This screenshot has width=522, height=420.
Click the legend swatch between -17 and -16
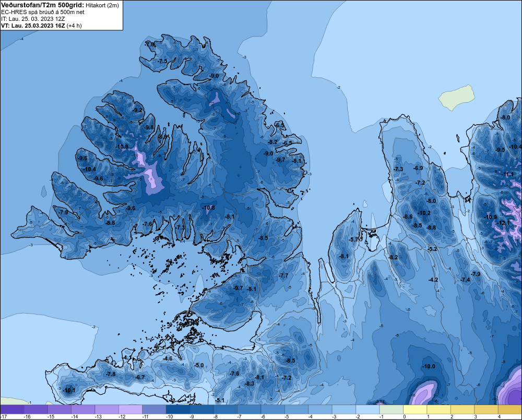(x=12, y=410)
